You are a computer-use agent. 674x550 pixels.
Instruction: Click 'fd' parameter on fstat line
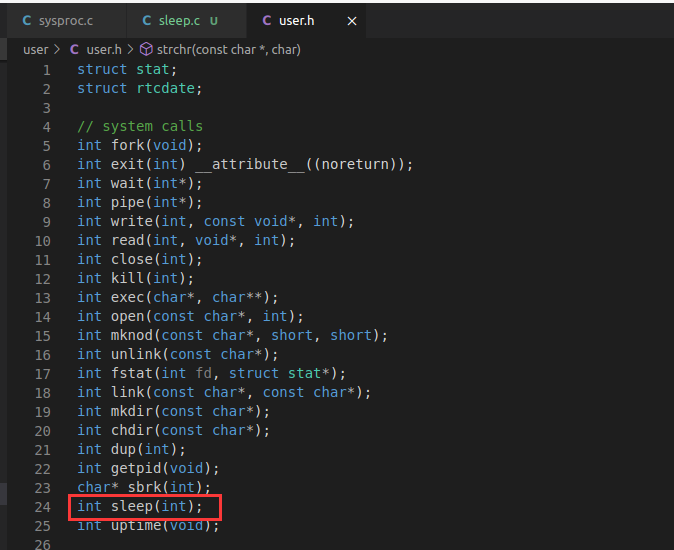coord(204,373)
